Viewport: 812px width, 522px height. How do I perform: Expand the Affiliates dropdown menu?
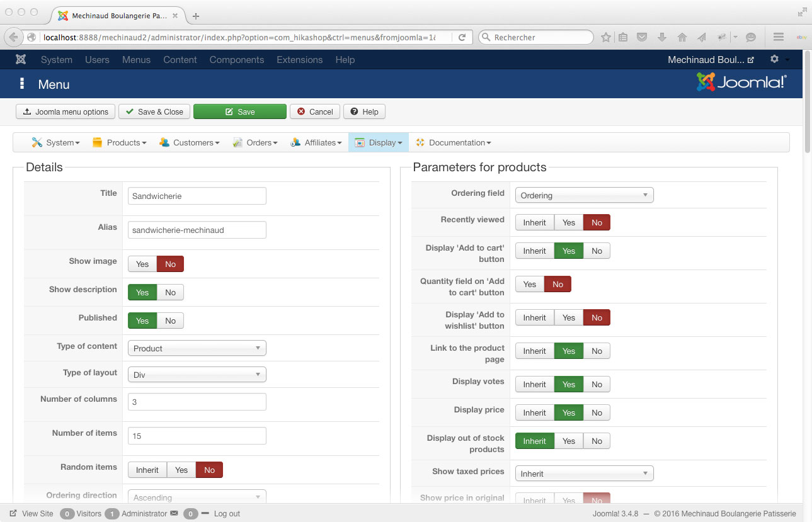coord(316,142)
